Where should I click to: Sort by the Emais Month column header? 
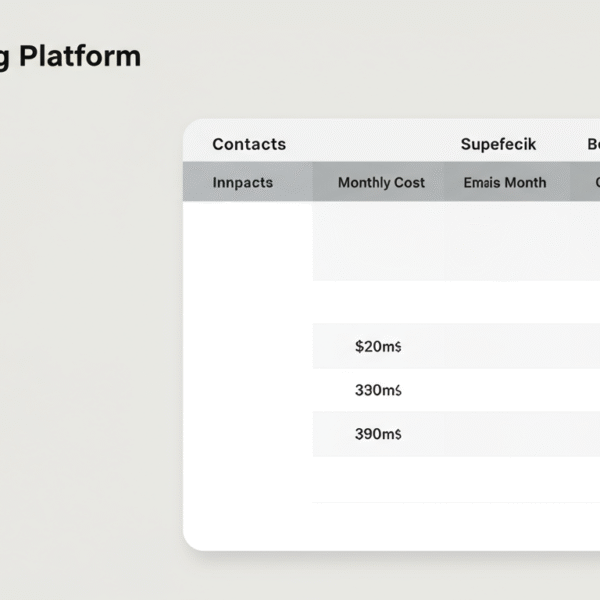click(505, 183)
